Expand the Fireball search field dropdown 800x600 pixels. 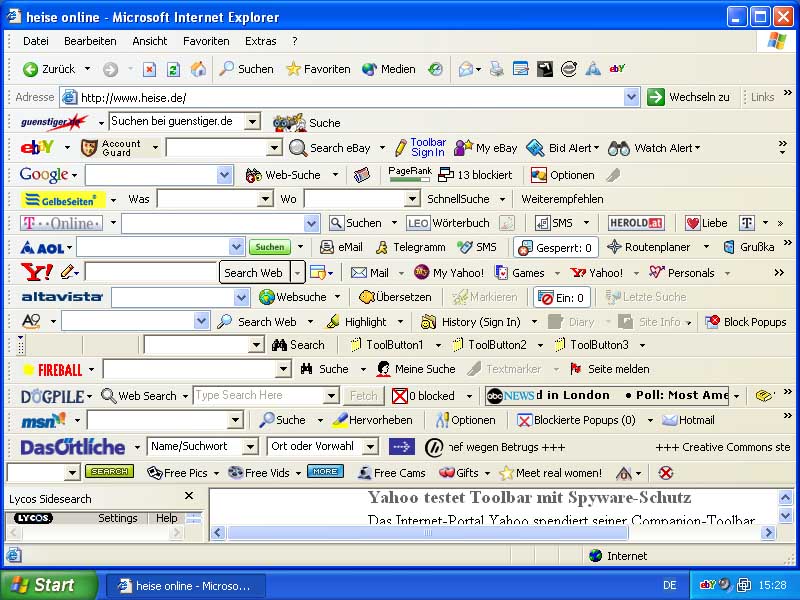(x=283, y=369)
